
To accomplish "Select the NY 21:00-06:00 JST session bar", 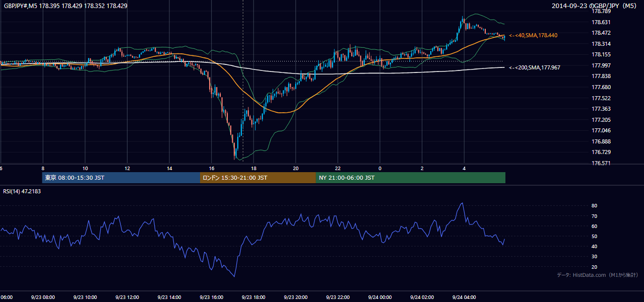I will point(411,178).
